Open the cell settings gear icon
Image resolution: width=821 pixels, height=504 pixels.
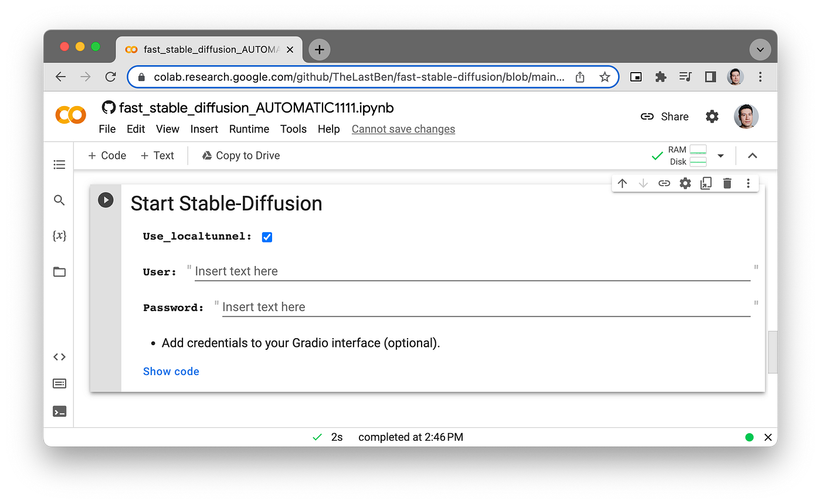pyautogui.click(x=685, y=183)
